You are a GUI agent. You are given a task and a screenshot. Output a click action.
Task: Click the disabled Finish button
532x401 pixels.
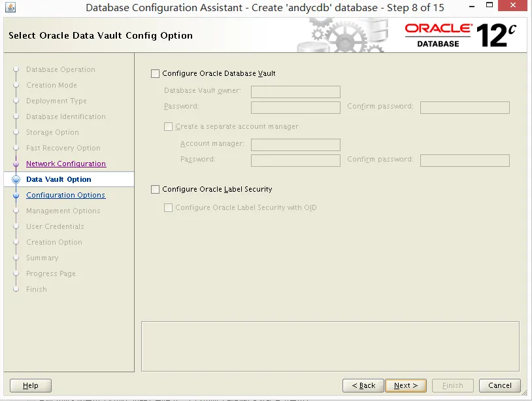[453, 385]
